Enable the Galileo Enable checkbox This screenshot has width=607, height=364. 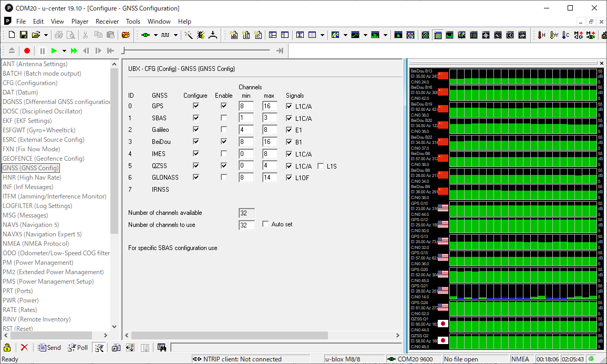224,129
